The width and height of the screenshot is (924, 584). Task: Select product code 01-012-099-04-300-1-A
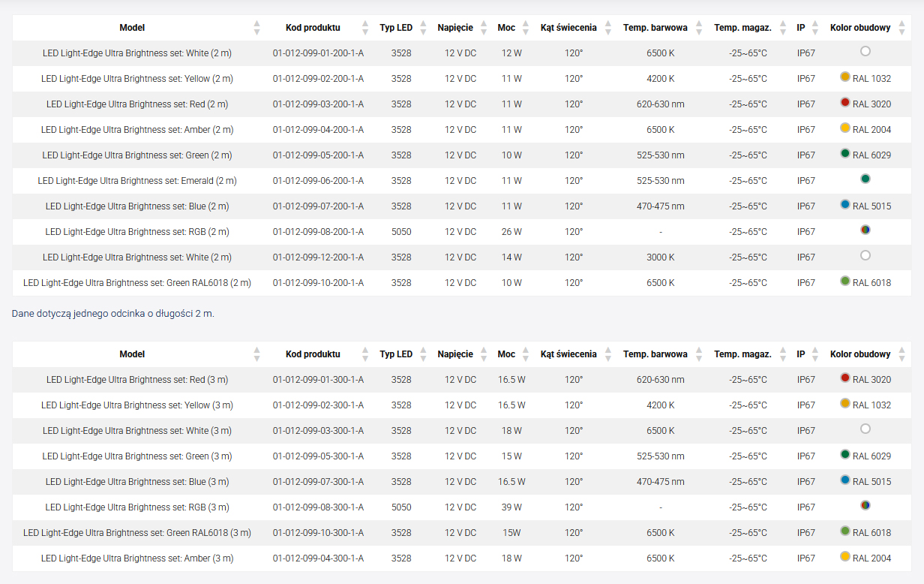(x=318, y=558)
